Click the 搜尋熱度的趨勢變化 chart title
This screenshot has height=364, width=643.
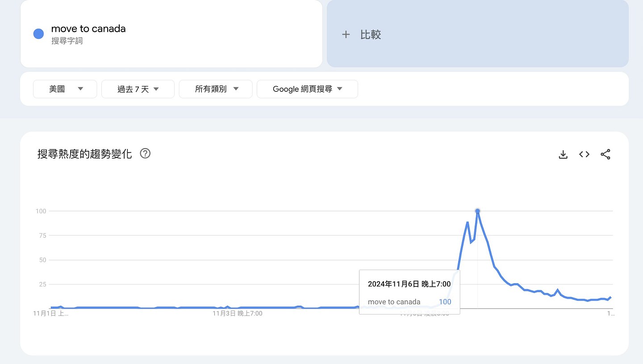(x=85, y=154)
